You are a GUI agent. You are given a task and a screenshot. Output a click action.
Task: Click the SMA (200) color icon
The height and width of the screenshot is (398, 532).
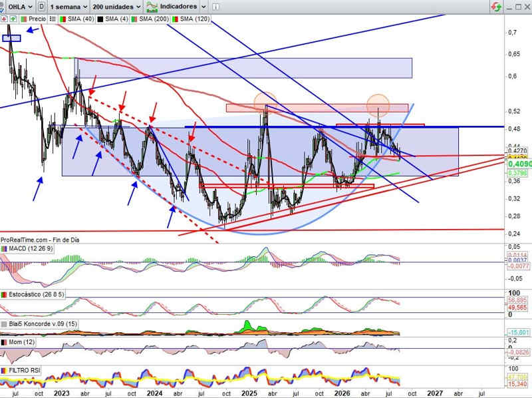tap(134, 19)
